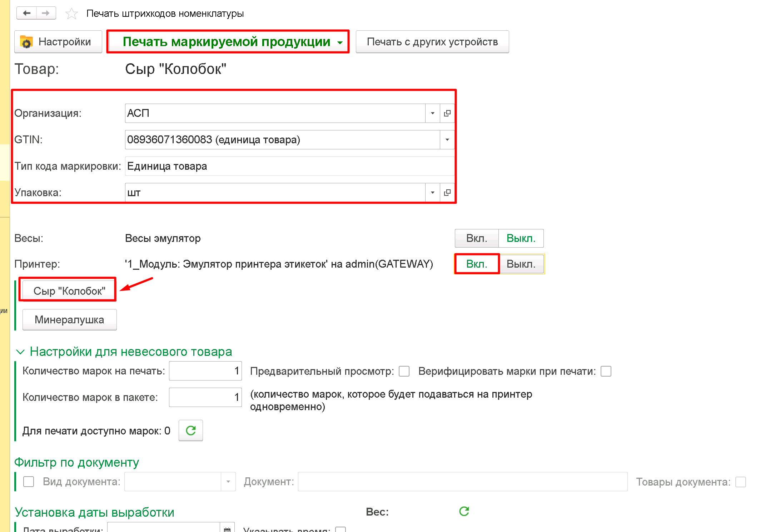Turn off the scales with Выкл.
Image resolution: width=780 pixels, height=532 pixels.
pyautogui.click(x=521, y=238)
